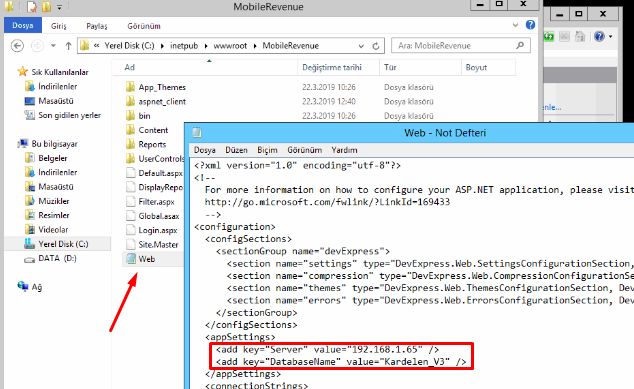
Task: Select the aspnet_client folder icon
Action: point(130,101)
